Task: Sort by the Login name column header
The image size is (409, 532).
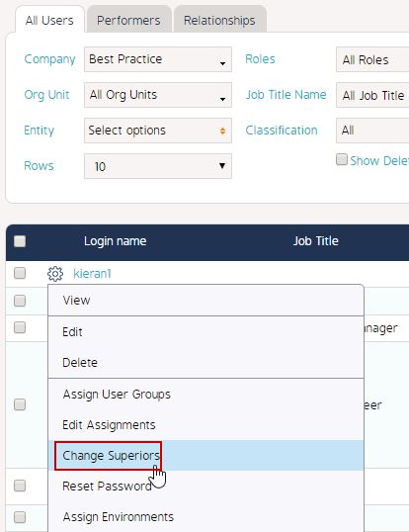Action: point(116,241)
